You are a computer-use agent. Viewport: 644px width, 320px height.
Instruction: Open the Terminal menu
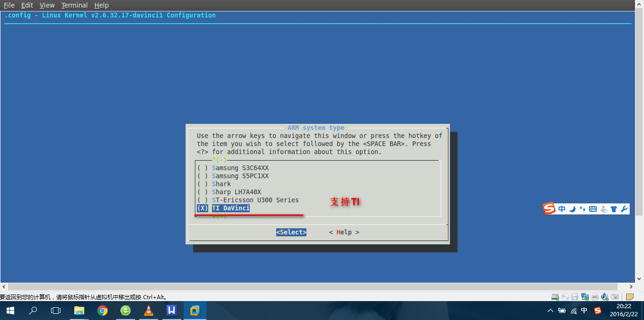74,5
